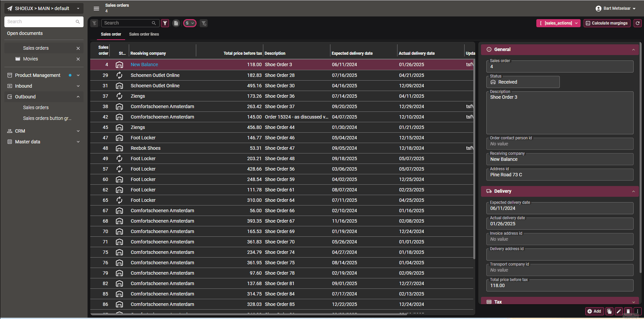
Task: Open Sales orders button gr… under Outbound
Action: [47, 118]
